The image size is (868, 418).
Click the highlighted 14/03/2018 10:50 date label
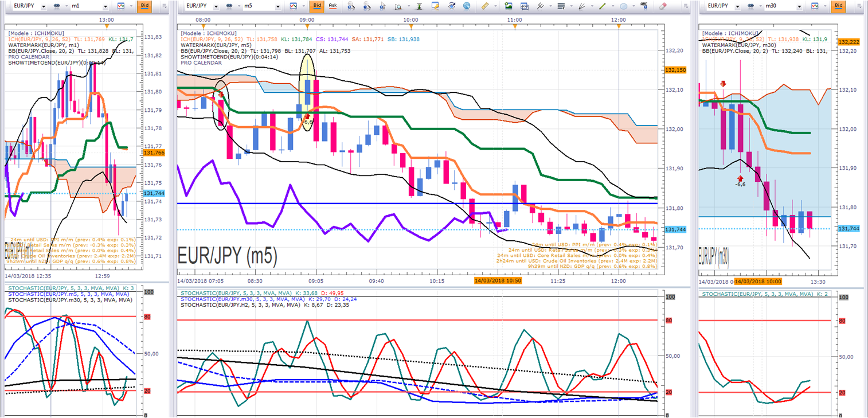pyautogui.click(x=498, y=280)
